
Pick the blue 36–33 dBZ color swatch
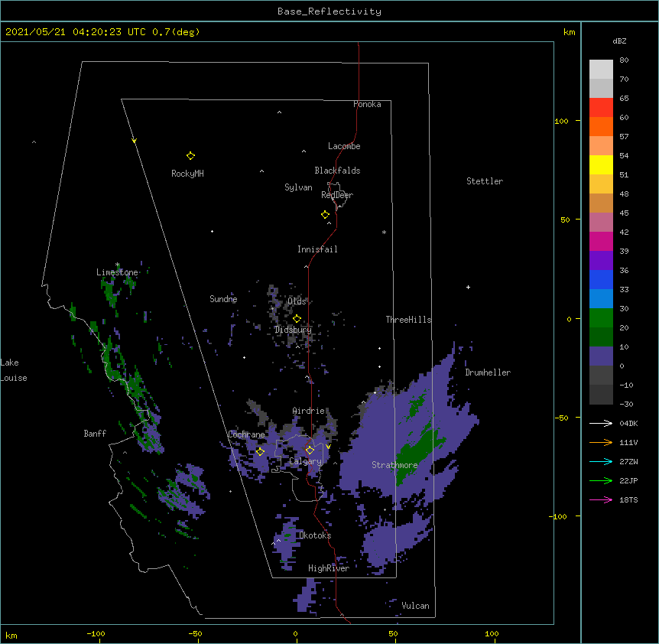[x=601, y=279]
